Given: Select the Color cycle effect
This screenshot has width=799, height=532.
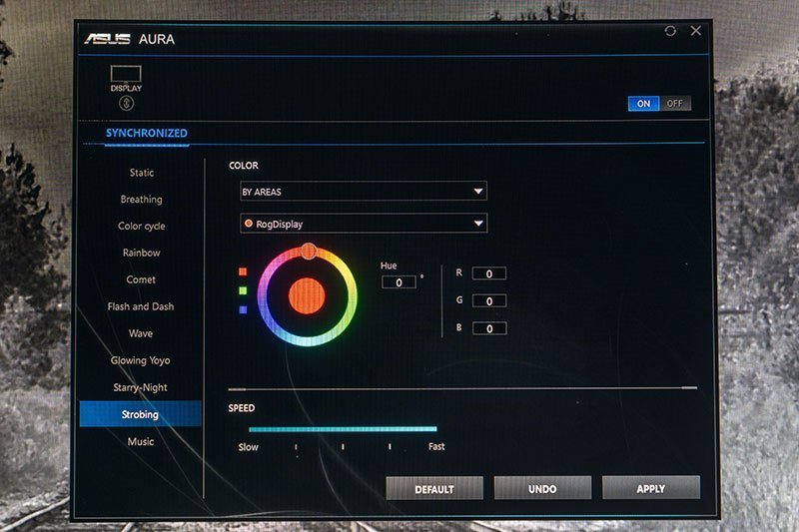Looking at the screenshot, I should (x=141, y=226).
